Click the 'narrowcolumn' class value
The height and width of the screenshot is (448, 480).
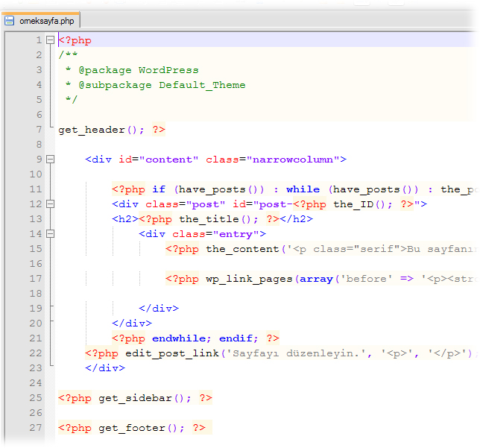tap(293, 160)
